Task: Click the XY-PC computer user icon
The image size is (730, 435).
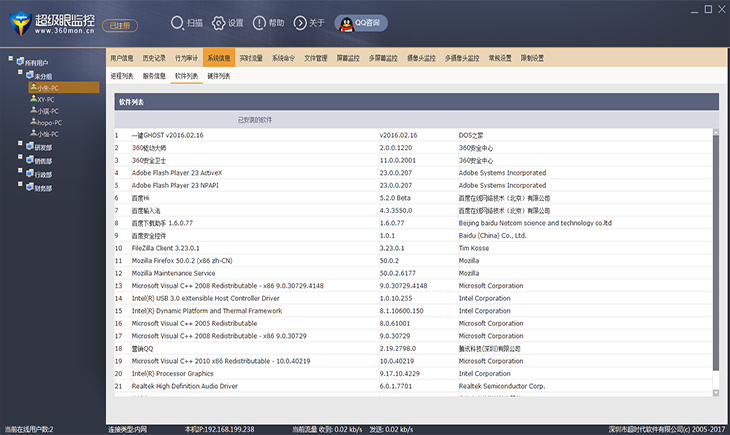Action: coord(31,99)
